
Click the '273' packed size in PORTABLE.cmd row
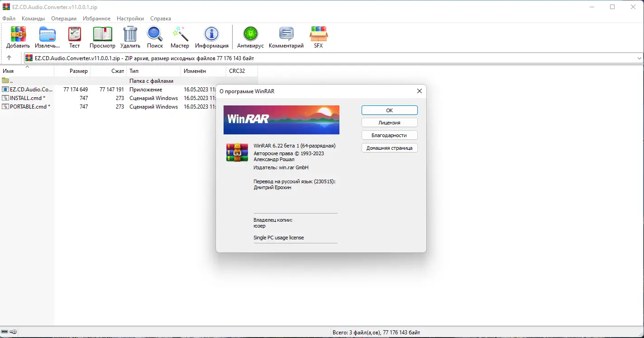120,107
